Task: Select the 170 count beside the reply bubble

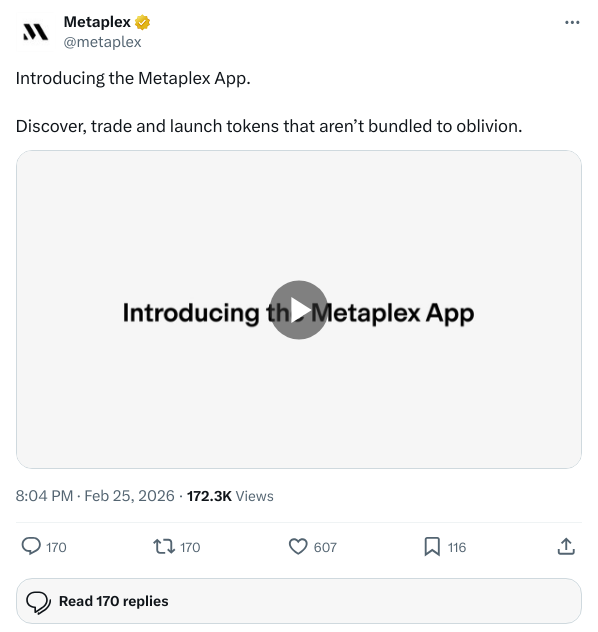Action: (56, 547)
